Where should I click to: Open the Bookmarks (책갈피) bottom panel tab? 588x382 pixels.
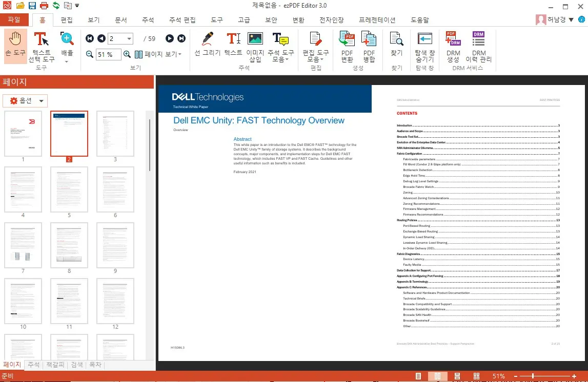(x=55, y=365)
